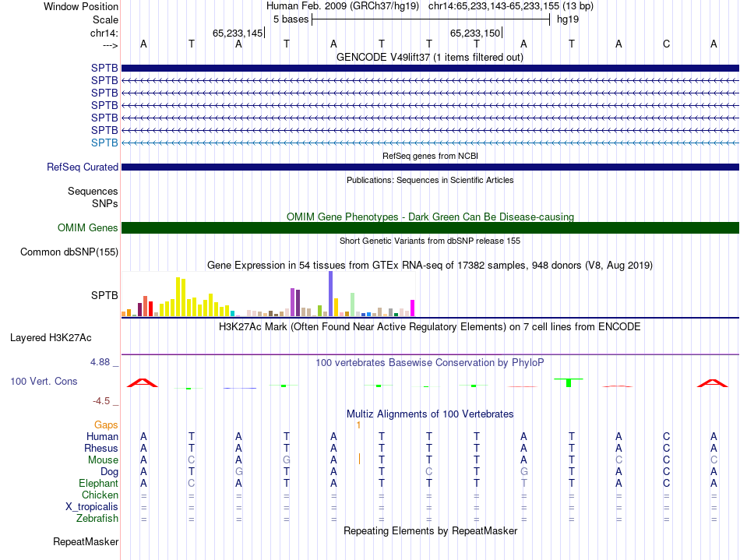Click the X_tropicalis alignment row label
Screen dimensions: 740x560
coord(92,507)
